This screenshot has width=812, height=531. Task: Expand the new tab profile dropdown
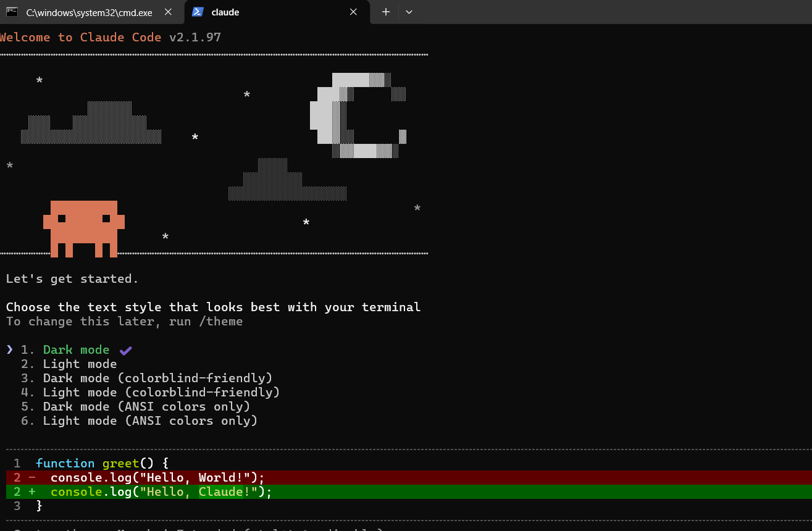[409, 12]
